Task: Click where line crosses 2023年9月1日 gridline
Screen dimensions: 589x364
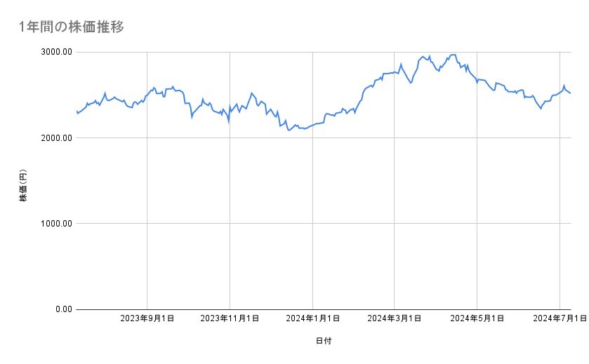Action: click(147, 95)
